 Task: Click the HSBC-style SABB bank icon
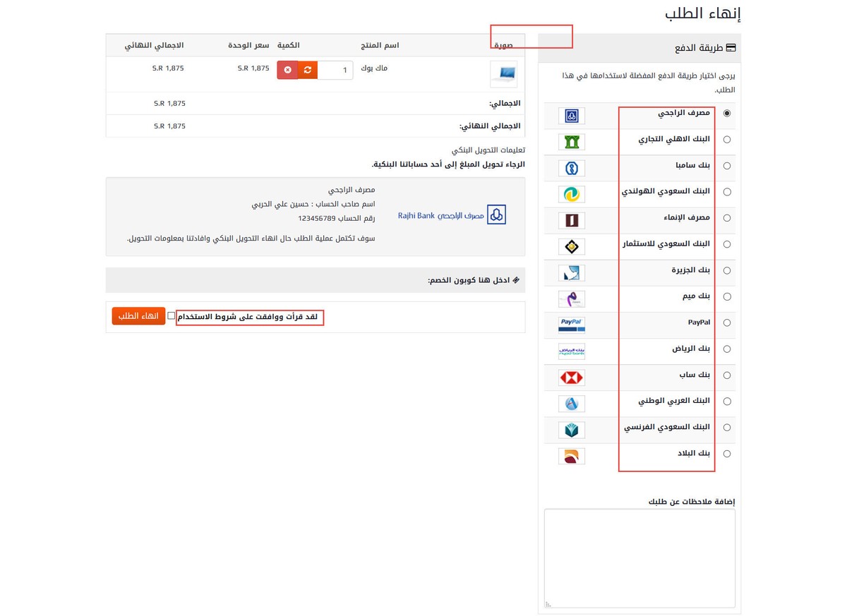pyautogui.click(x=571, y=377)
